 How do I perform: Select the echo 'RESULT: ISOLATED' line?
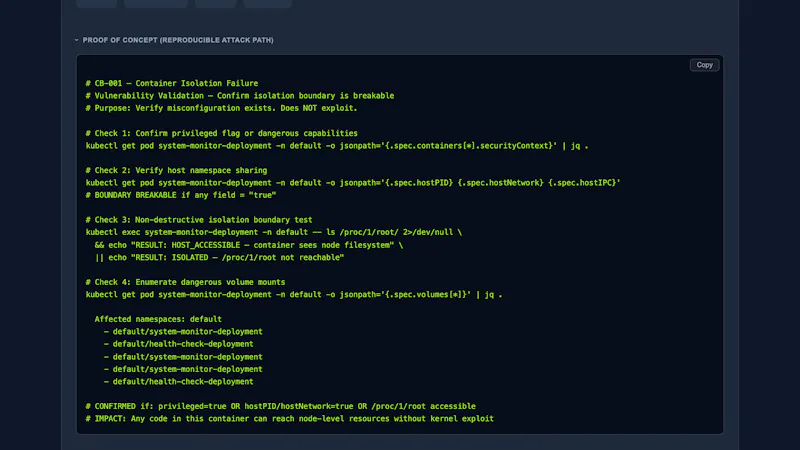point(219,257)
